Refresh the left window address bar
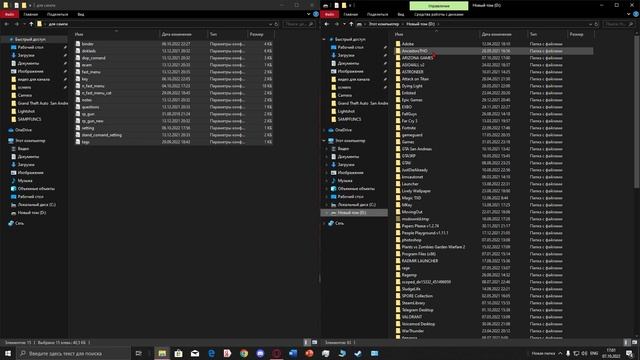The width and height of the screenshot is (640, 360). point(276,24)
